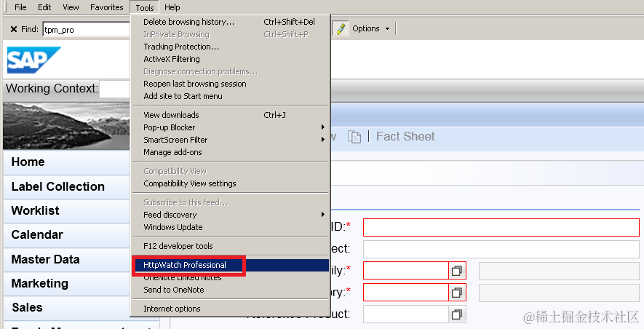
Task: Open the Edit menu
Action: click(x=44, y=7)
